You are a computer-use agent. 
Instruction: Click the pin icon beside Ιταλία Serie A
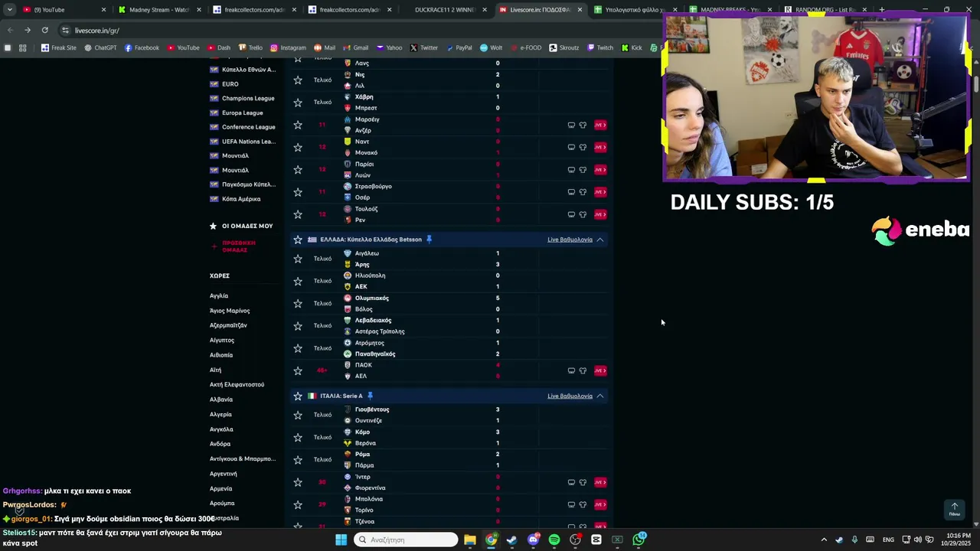tap(370, 396)
